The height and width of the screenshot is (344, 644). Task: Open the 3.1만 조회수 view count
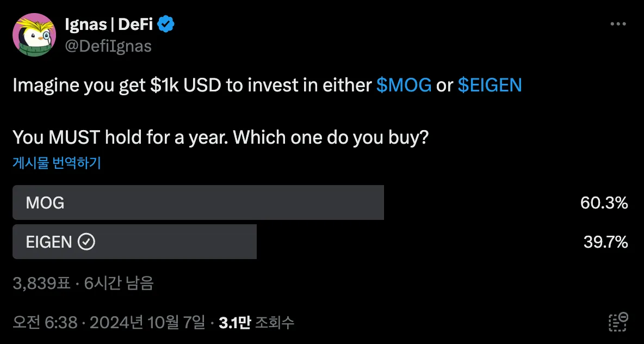(x=256, y=323)
